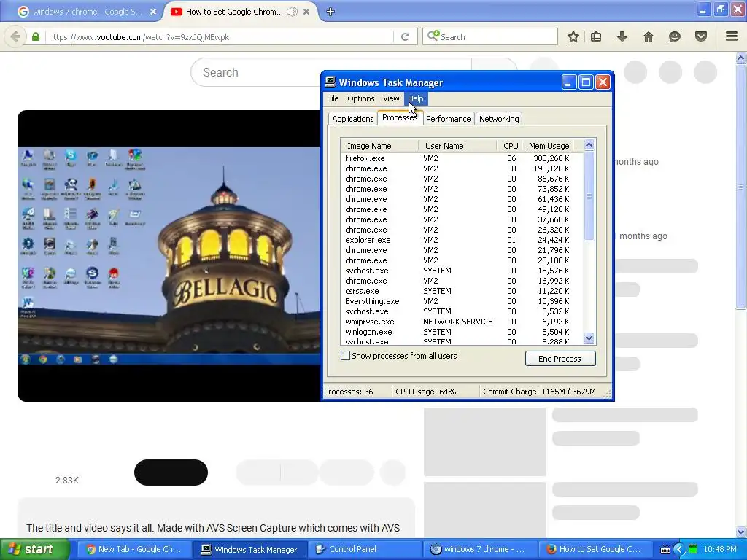This screenshot has height=560, width=747.
Task: Select the Processes tab
Action: click(x=400, y=117)
